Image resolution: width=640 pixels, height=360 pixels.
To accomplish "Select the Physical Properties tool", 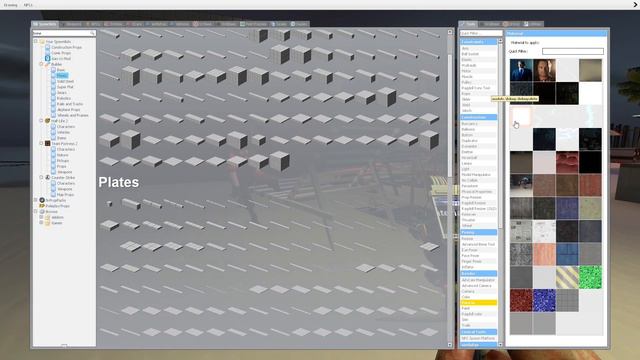I will pos(478,191).
